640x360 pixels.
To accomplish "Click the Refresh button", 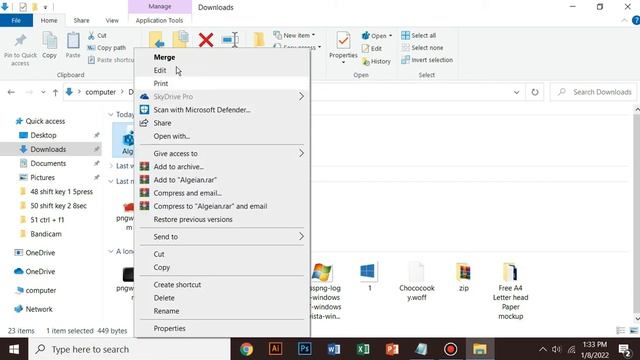I will (x=535, y=92).
